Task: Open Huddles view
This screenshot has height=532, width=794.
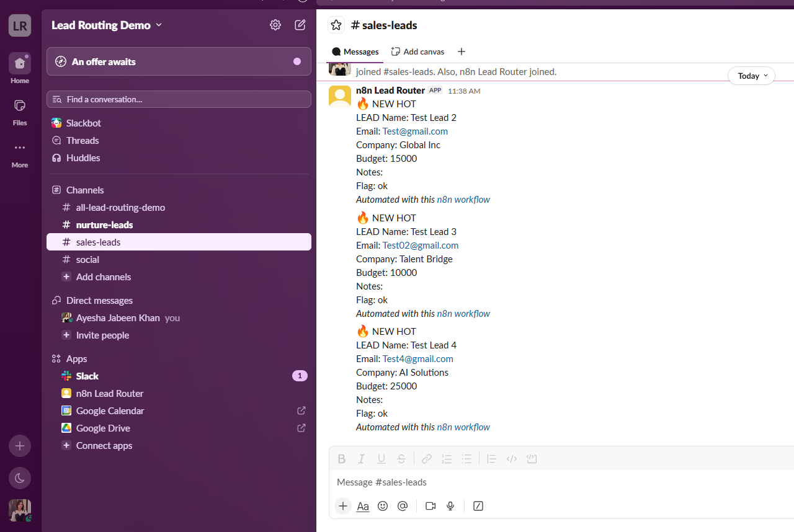Action: (179, 157)
